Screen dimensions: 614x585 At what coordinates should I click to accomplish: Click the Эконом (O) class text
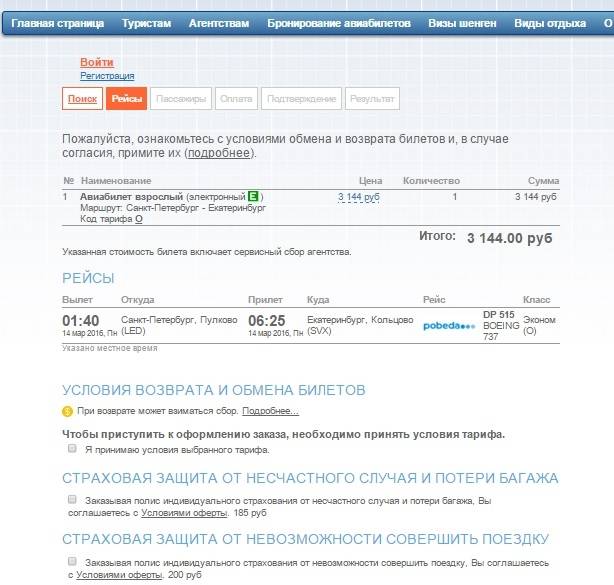point(539,325)
